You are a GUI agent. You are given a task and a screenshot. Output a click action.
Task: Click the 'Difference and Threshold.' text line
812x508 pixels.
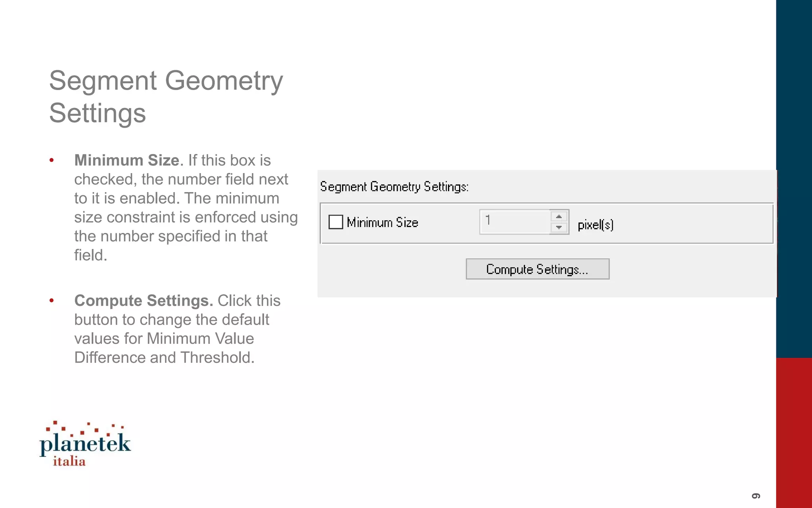click(164, 358)
